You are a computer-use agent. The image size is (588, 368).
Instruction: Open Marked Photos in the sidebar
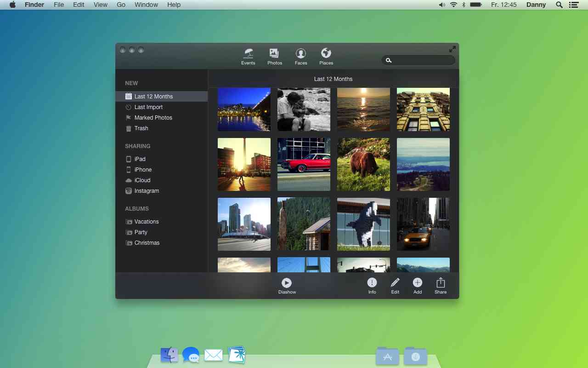point(153,118)
